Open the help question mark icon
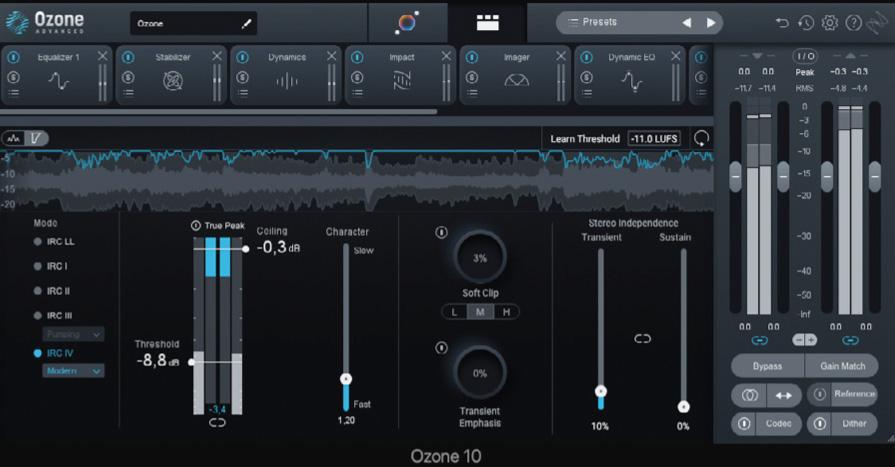The width and height of the screenshot is (895, 467). [x=853, y=22]
